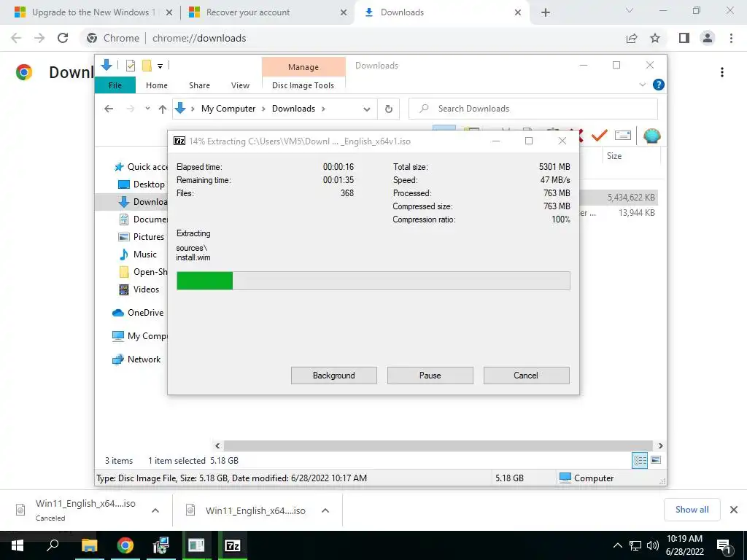The image size is (747, 560).
Task: Open the File tab in Explorer
Action: 115,85
